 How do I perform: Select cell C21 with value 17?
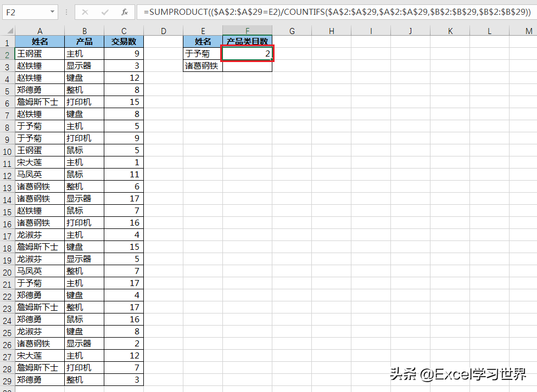pos(124,283)
